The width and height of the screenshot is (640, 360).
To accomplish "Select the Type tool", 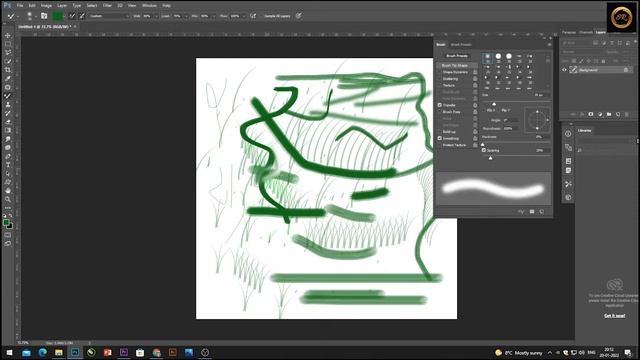I will click(x=8, y=165).
